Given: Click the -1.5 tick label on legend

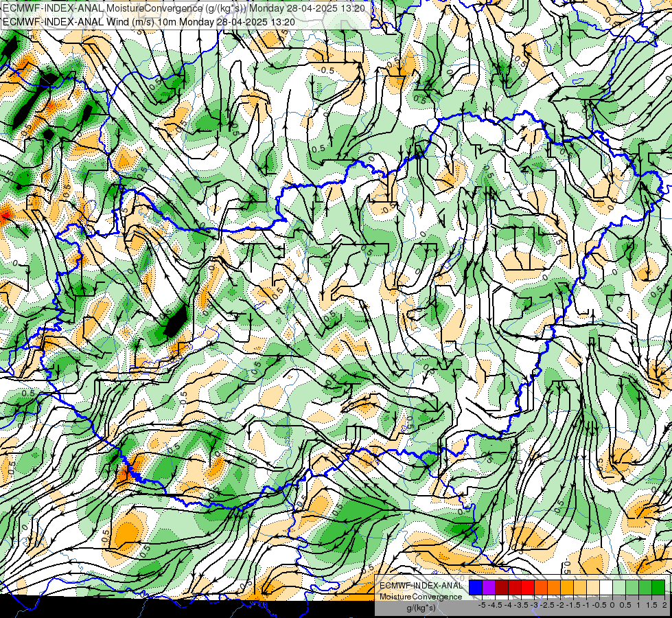Looking at the screenshot, I should pos(573,605).
